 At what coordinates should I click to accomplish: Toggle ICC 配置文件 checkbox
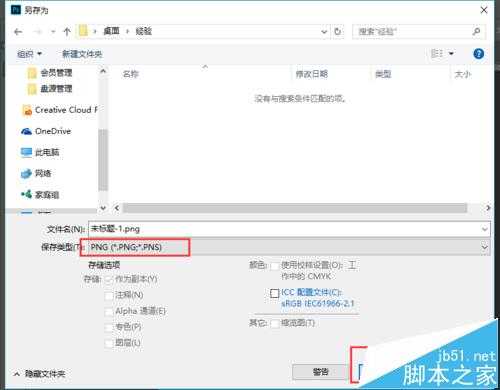click(274, 293)
